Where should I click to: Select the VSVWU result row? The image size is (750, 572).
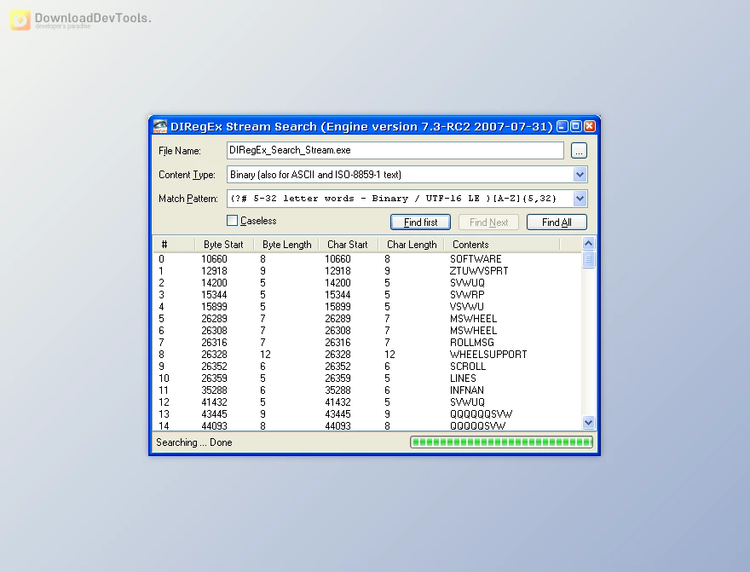pyautogui.click(x=367, y=307)
